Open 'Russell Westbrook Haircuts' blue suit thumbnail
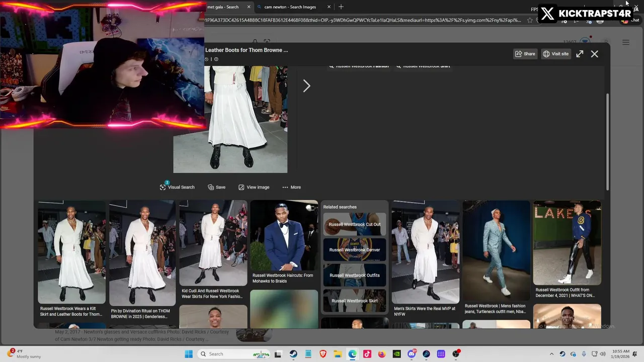 pos(284,235)
